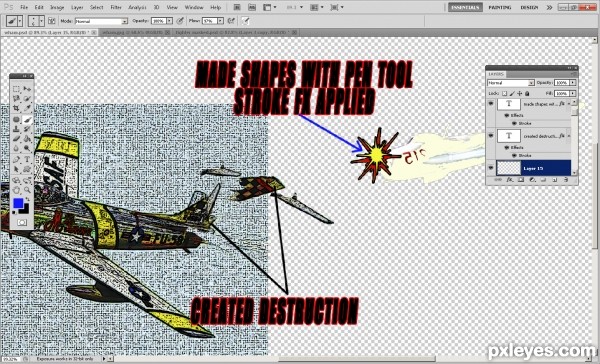Select the Zoom tool
This screenshot has width=600, height=364.
tap(27, 189)
